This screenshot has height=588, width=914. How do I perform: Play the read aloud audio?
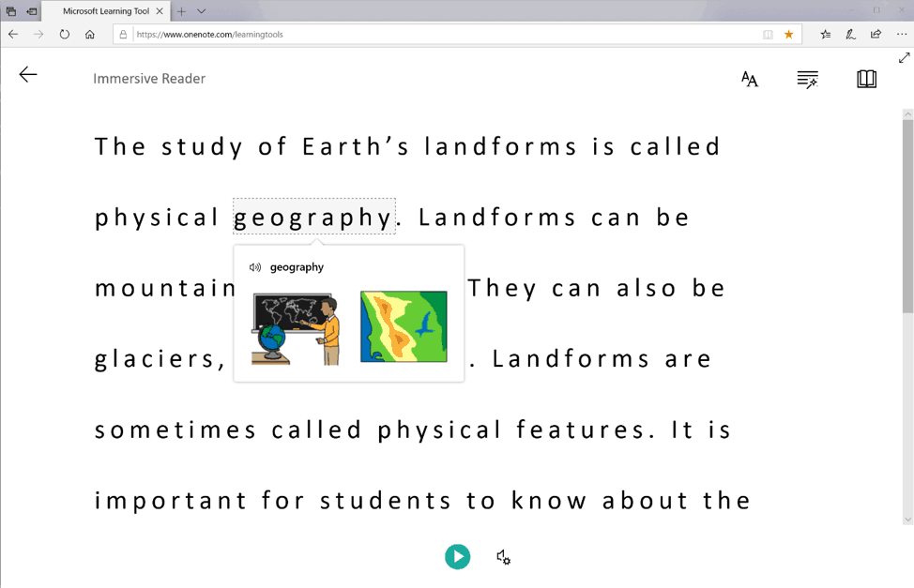point(457,557)
